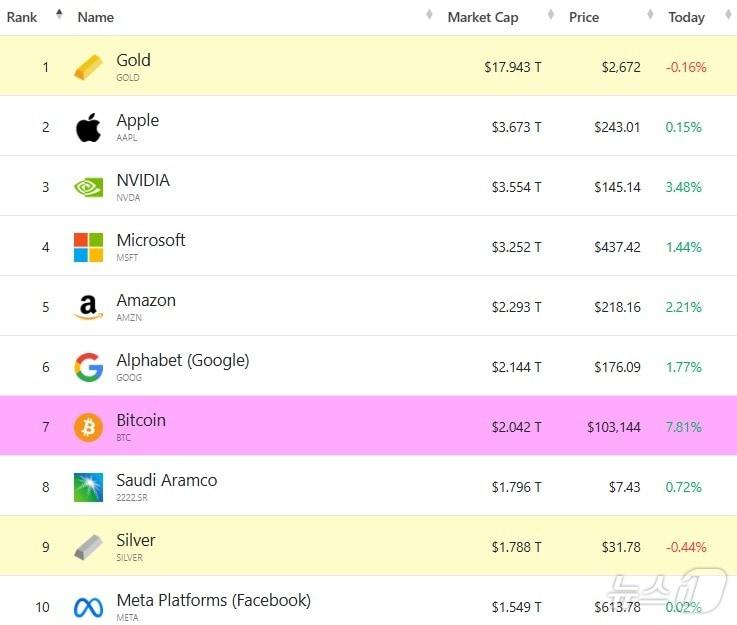Sort by Market Cap column header

pos(482,17)
